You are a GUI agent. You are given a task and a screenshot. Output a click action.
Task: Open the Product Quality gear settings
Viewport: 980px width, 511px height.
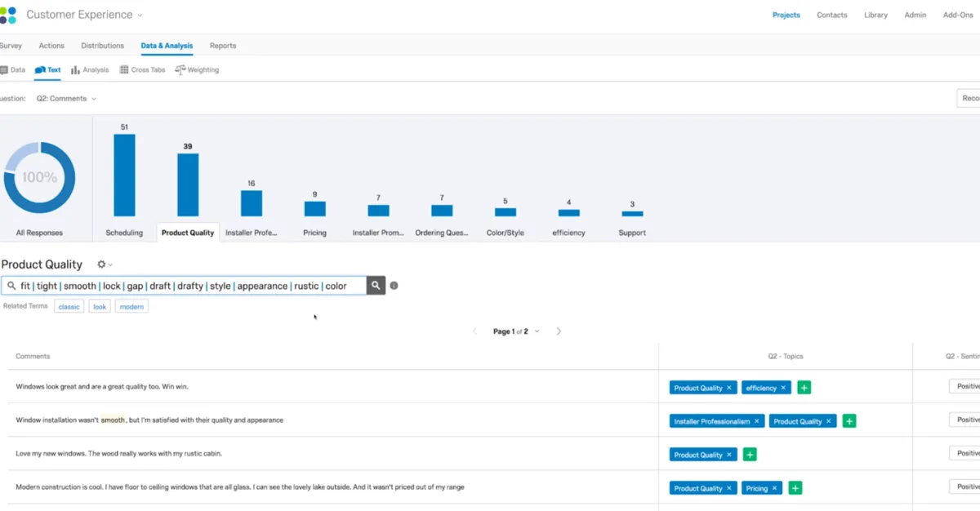coord(104,264)
